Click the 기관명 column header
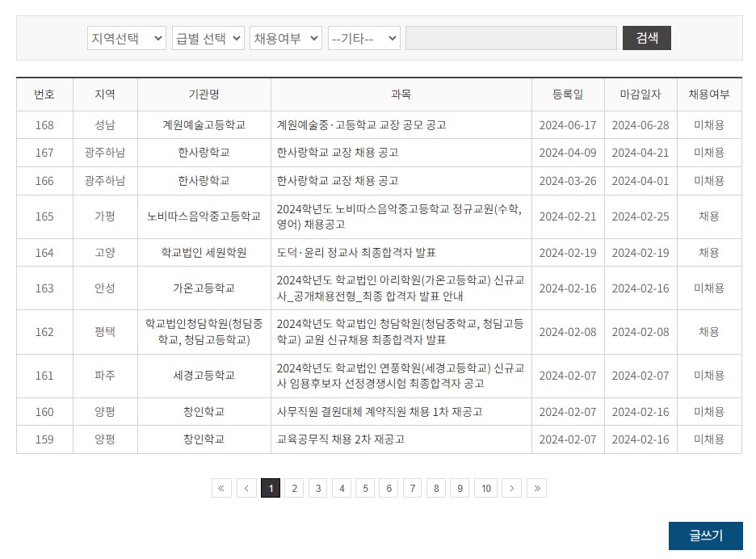The width and height of the screenshot is (756, 559). pyautogui.click(x=204, y=94)
